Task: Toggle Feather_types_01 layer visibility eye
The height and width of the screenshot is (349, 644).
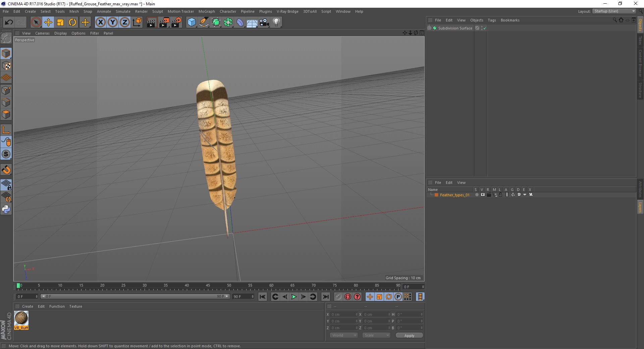Action: tap(483, 195)
